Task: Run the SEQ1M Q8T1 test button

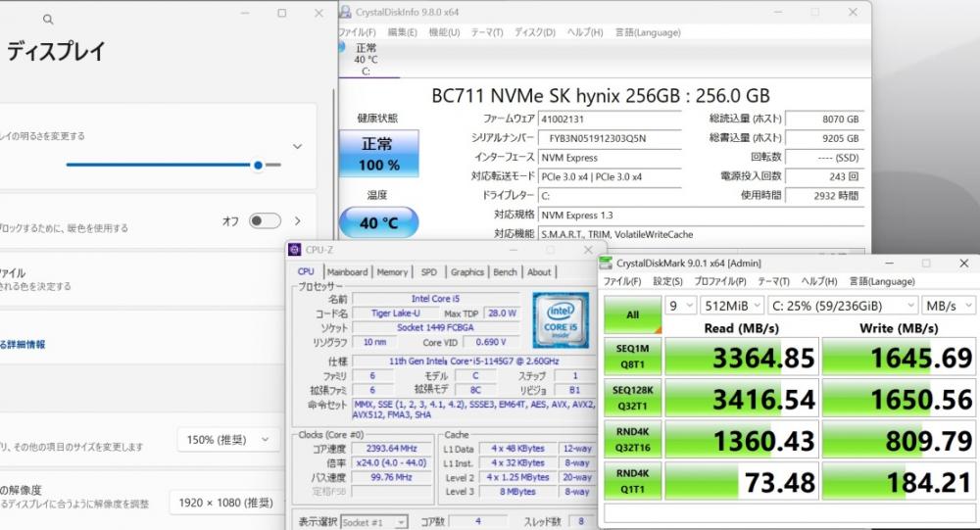Action: coord(632,357)
